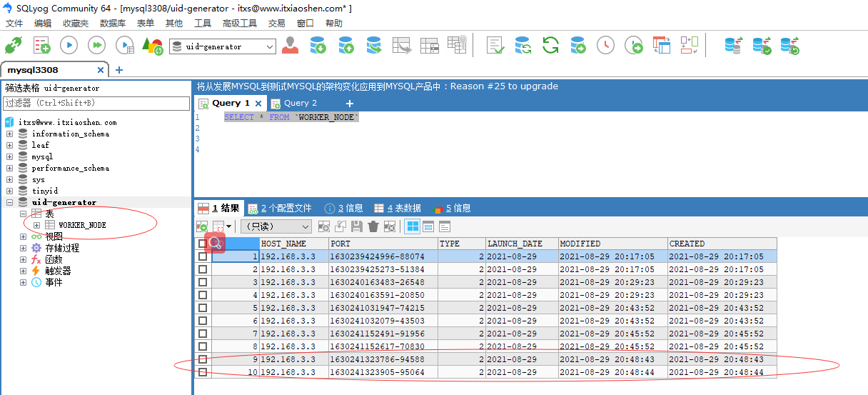868x395 pixels.
Task: Click the execute query play icon
Action: [69, 46]
